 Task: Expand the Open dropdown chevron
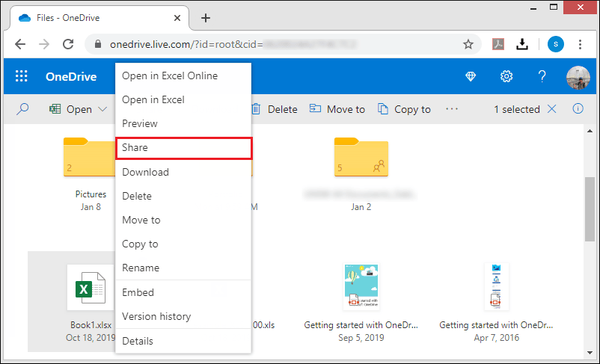click(x=102, y=109)
